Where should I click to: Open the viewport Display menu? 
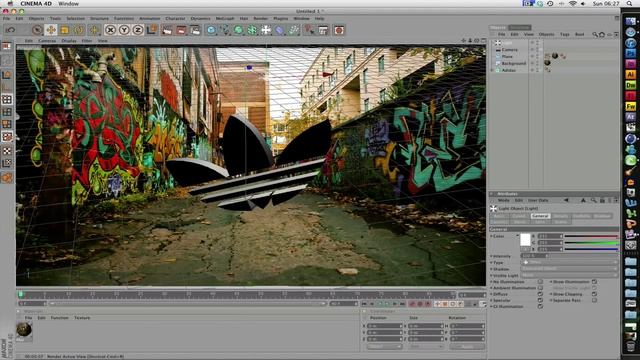tap(69, 41)
